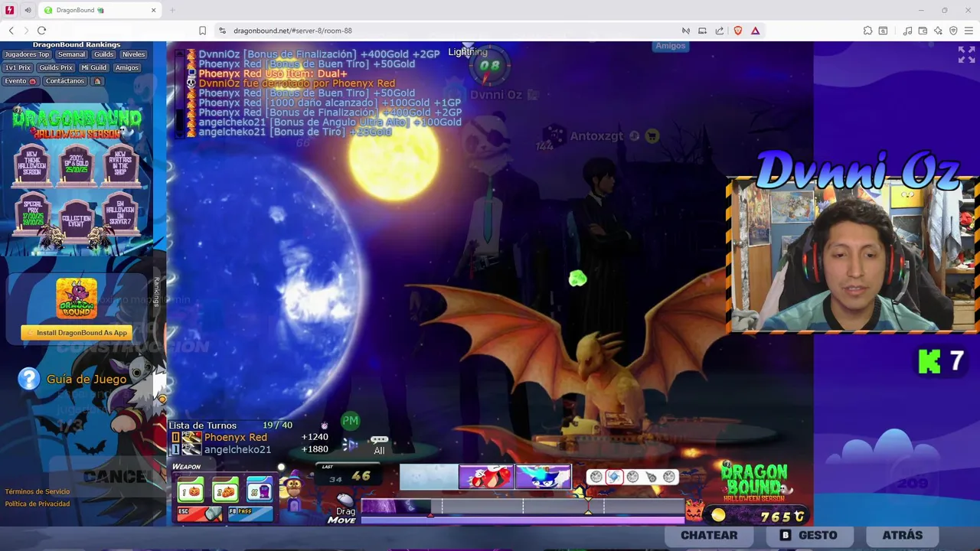Select the DragonBound browser tab

pyautogui.click(x=99, y=10)
